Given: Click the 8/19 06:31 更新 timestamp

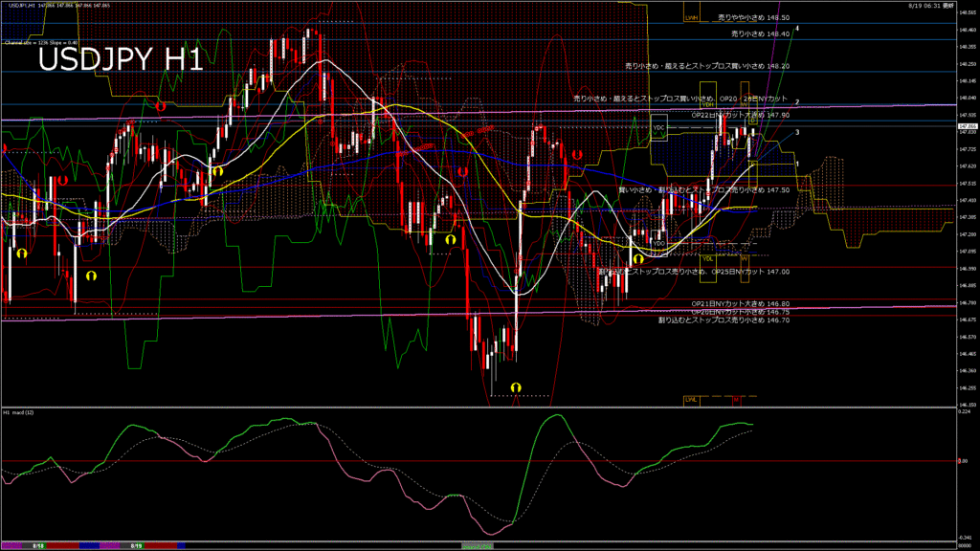Looking at the screenshot, I should pyautogui.click(x=930, y=5).
